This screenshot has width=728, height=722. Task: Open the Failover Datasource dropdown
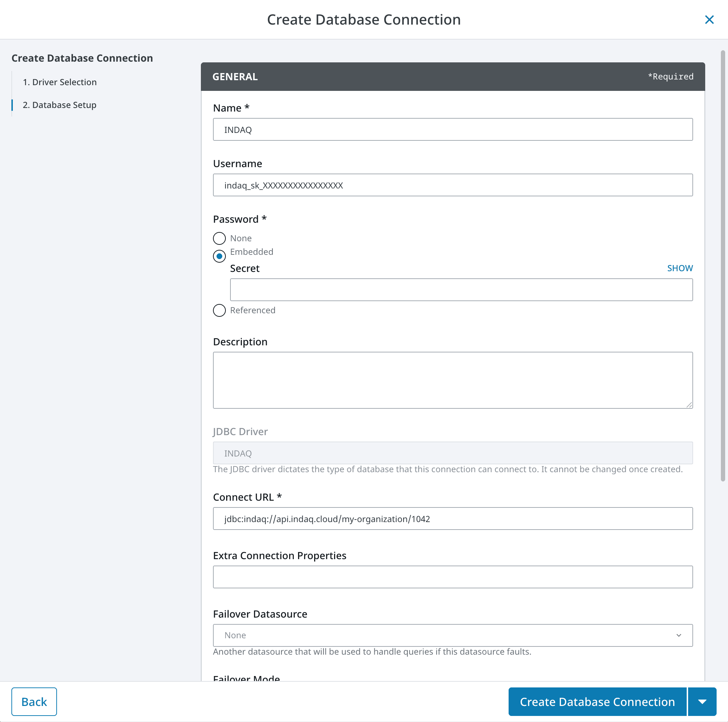[453, 635]
